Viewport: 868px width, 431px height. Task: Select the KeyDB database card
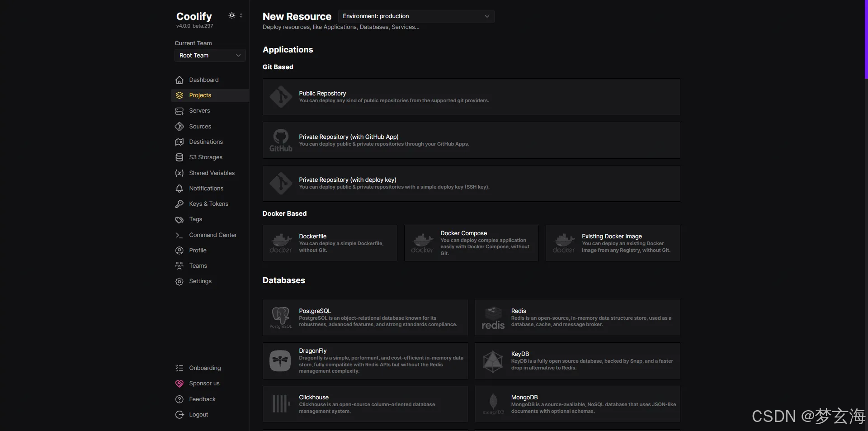[x=577, y=361]
